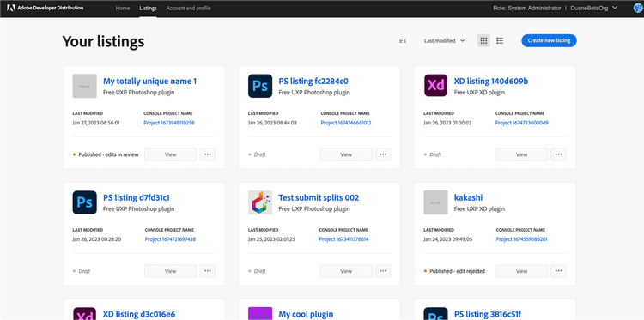
Task: Go to the Home tab
Action: [123, 8]
